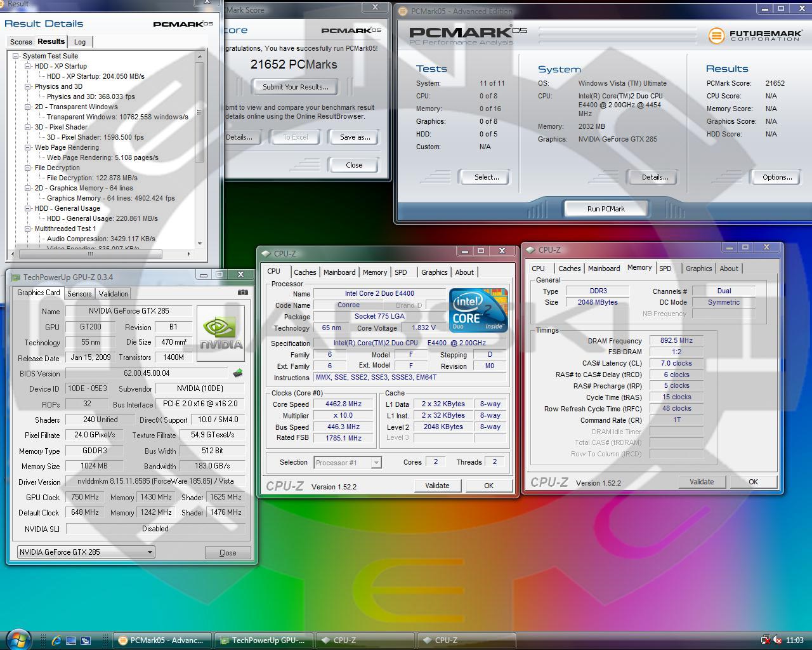
Task: Click the GPU-Z screenshot camera icon
Action: [242, 293]
